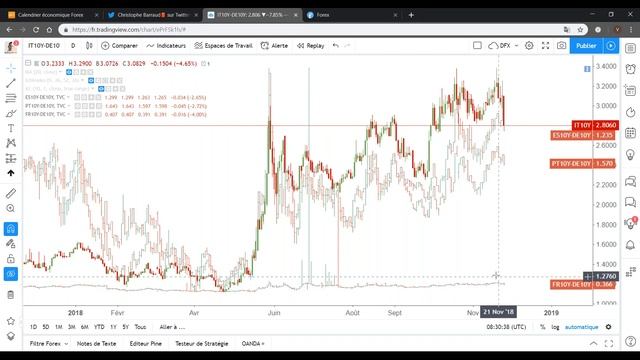Viewport: 640px width, 360px height.
Task: Toggle visibility eye of first indicator row
Action: (69, 72)
